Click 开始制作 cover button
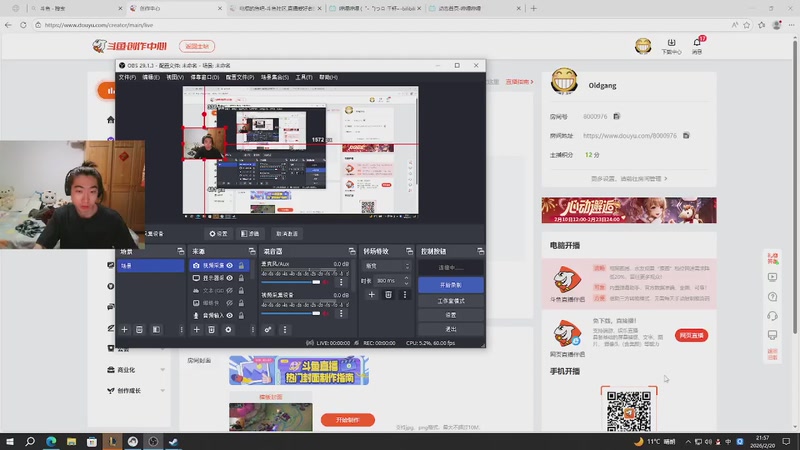800x450 pixels. pos(347,419)
